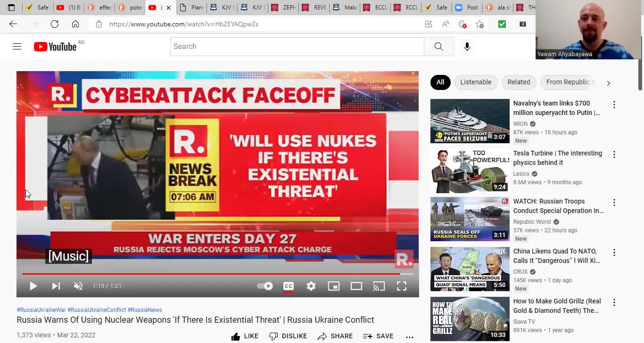Image resolution: width=644 pixels, height=343 pixels.
Task: Click the search magnifier button
Action: point(438,46)
